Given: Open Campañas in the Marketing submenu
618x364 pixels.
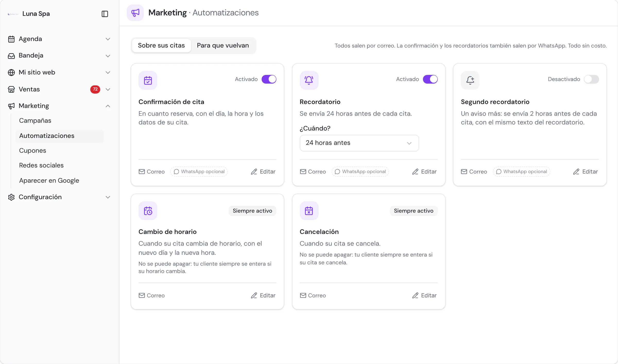Looking at the screenshot, I should point(35,121).
